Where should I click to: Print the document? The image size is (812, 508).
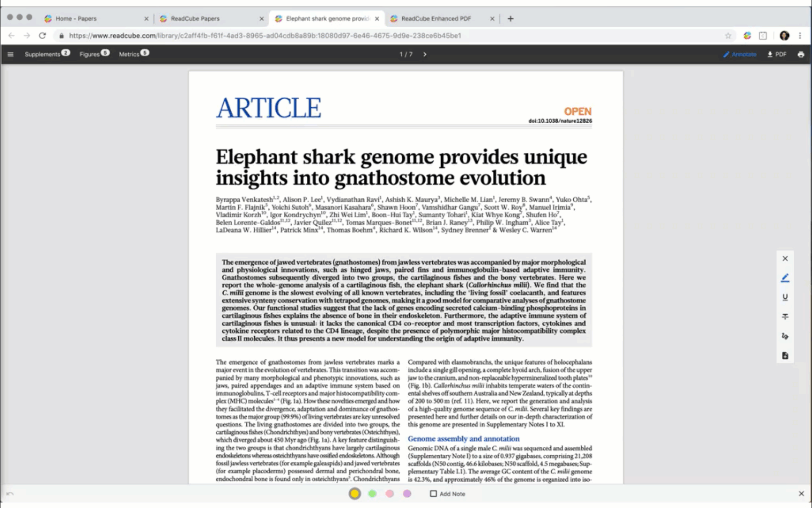[x=801, y=55]
